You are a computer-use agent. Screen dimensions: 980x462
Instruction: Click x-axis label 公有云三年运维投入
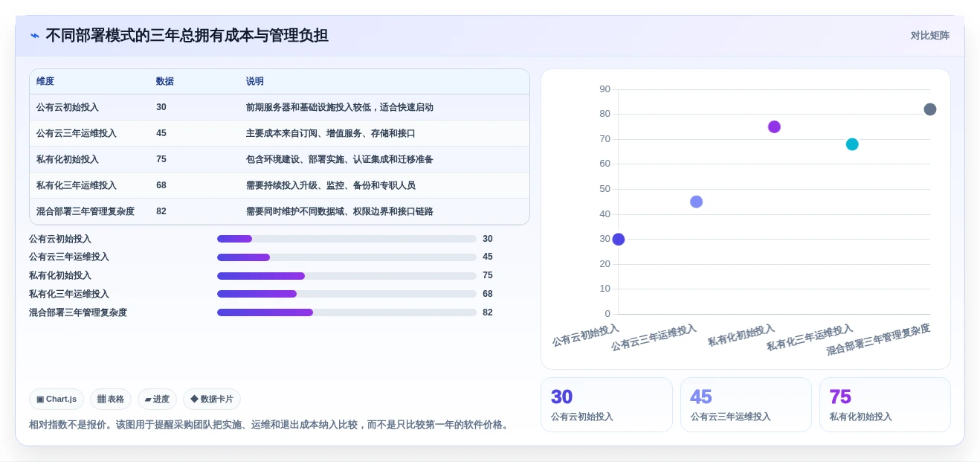654,337
